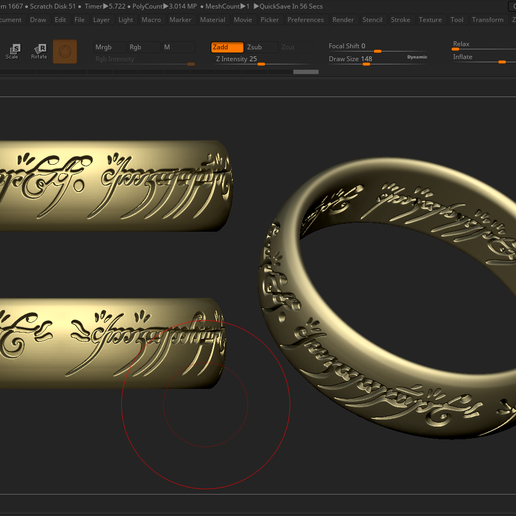Toggle the Mrgb mode button
The height and width of the screenshot is (516, 516).
(x=109, y=47)
